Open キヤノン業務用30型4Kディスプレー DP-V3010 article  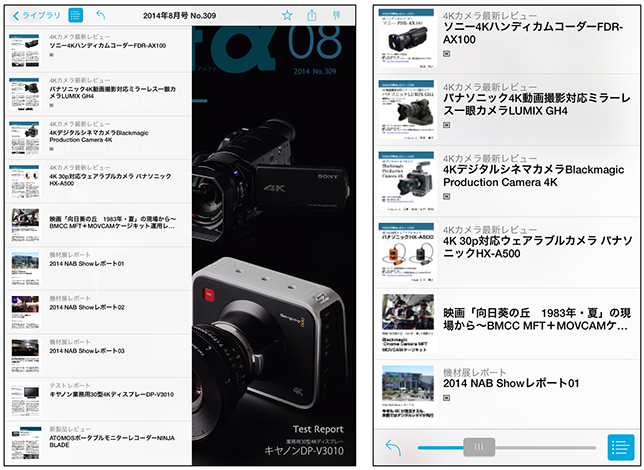click(99, 399)
